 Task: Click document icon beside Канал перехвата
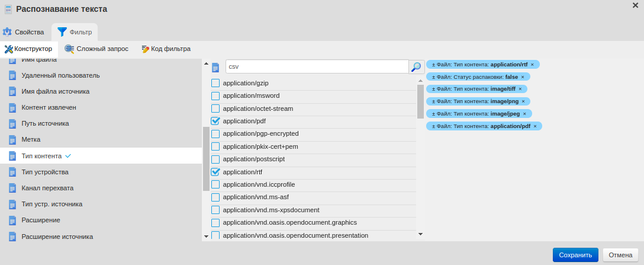click(x=12, y=188)
